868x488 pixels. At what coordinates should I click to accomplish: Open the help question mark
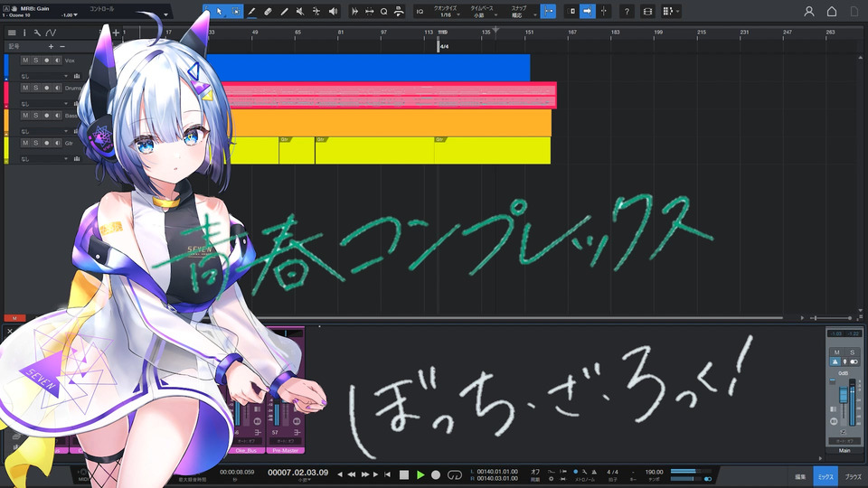[x=627, y=11]
